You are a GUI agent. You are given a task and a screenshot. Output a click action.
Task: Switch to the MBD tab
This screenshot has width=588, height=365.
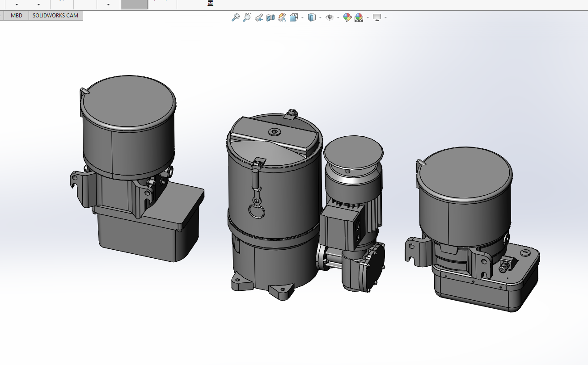[x=17, y=16]
